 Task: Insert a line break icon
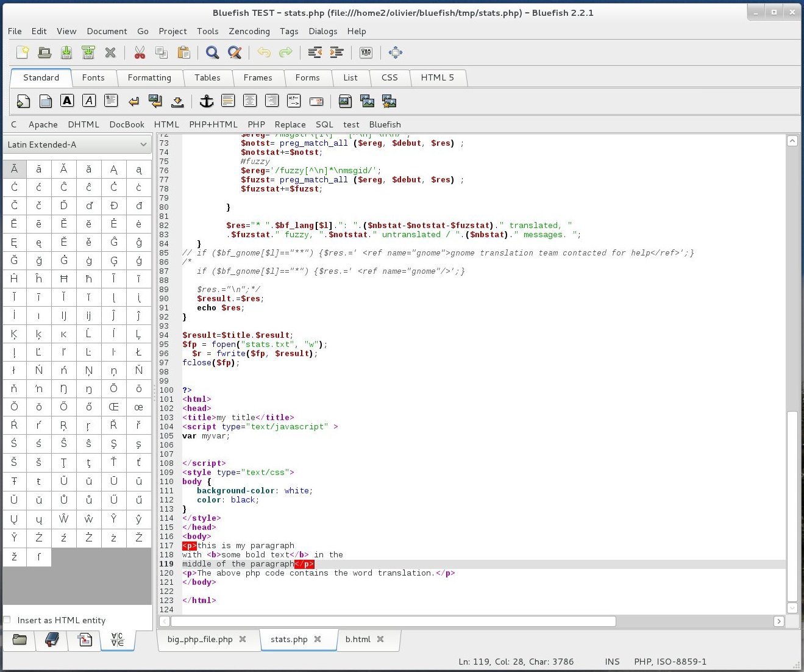[x=133, y=101]
